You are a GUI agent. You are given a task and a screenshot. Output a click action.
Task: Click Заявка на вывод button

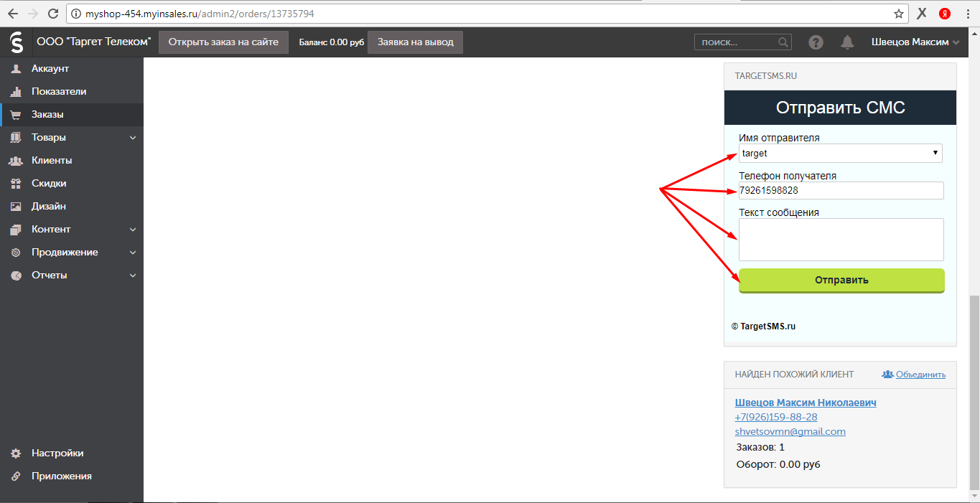click(415, 42)
